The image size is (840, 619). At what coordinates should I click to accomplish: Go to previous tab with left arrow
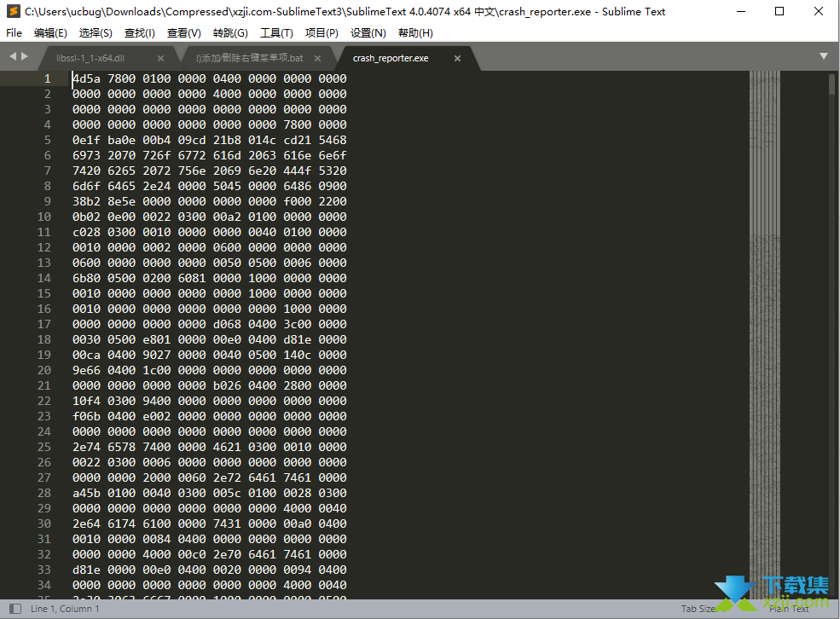(13, 56)
